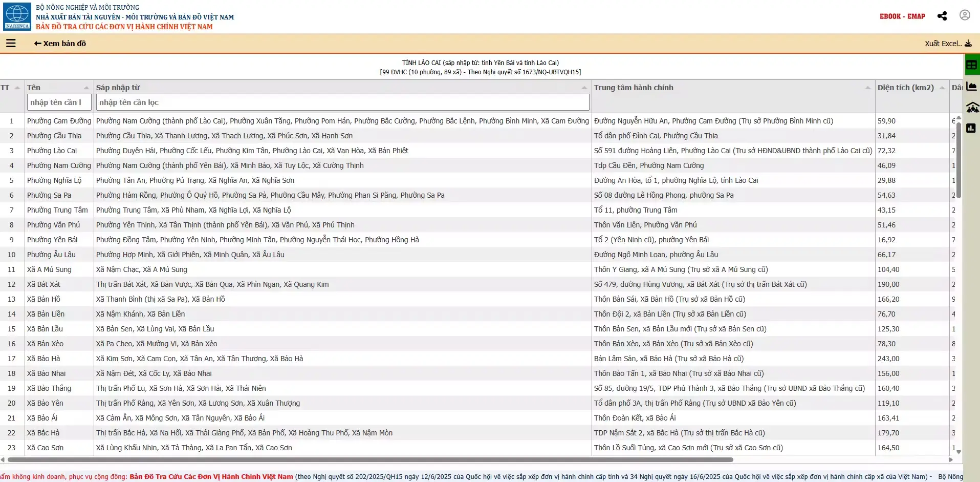The width and height of the screenshot is (980, 482).
Task: Click the share icon
Action: (942, 16)
